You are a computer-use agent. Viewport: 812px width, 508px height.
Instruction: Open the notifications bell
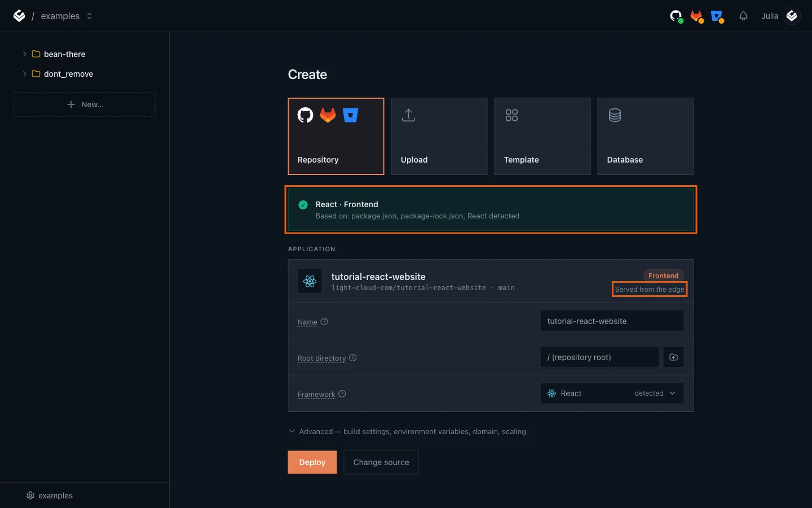743,16
